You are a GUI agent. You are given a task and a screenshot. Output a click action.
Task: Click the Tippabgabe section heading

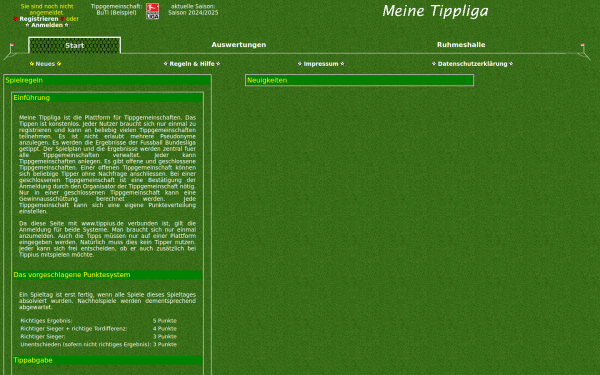pos(107,360)
